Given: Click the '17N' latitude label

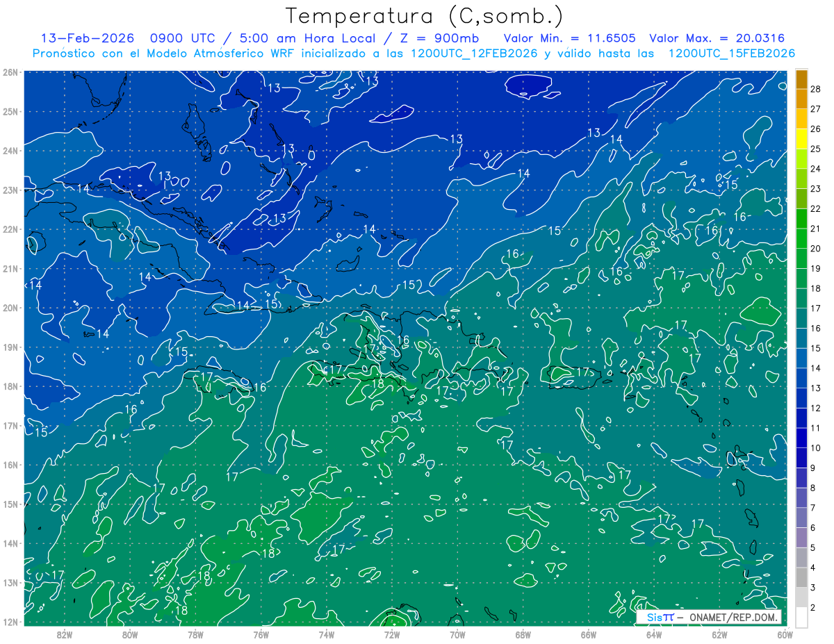Looking at the screenshot, I should pyautogui.click(x=10, y=425).
